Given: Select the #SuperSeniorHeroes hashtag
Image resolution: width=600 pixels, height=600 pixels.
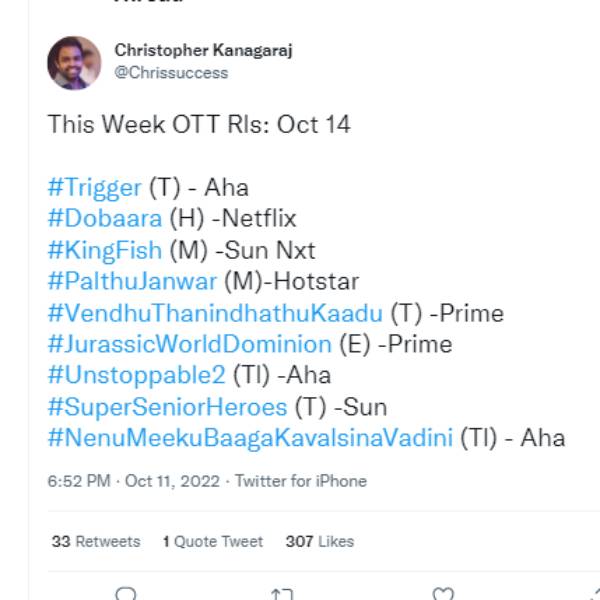Looking at the screenshot, I should click(167, 407).
